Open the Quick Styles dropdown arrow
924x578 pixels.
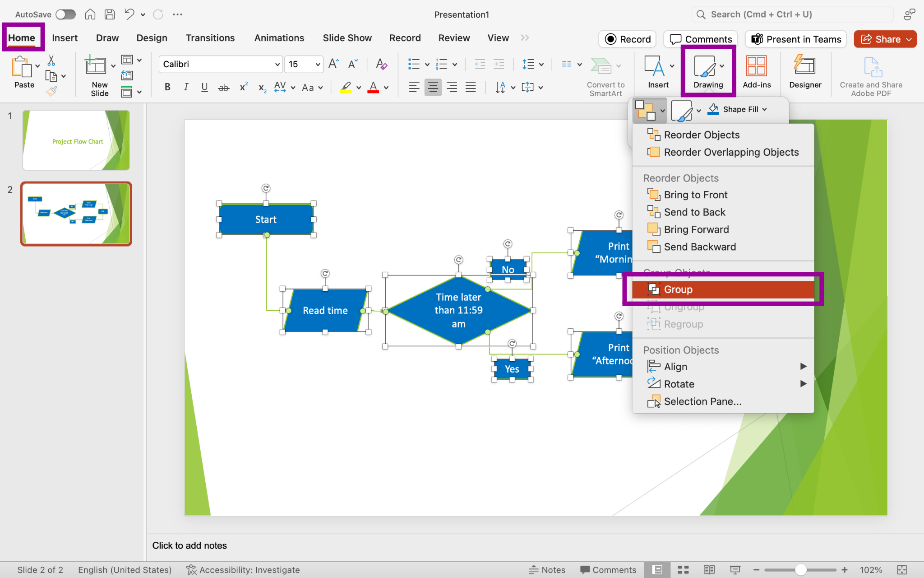click(x=698, y=111)
